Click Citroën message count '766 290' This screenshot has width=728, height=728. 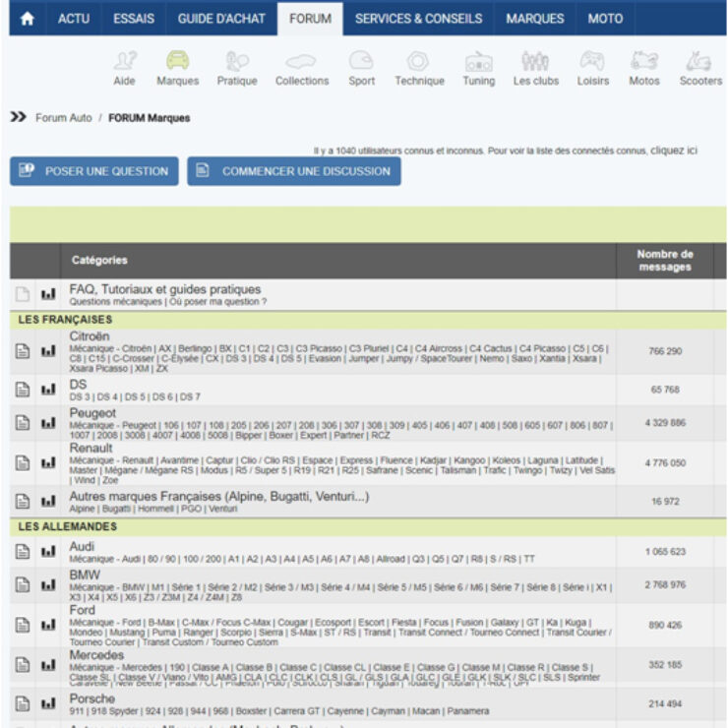tap(665, 351)
